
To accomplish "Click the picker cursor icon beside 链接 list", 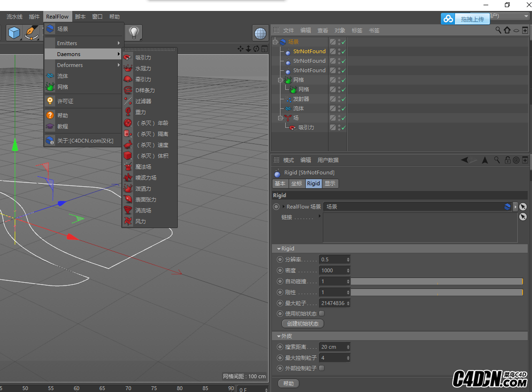I will coord(523,216).
